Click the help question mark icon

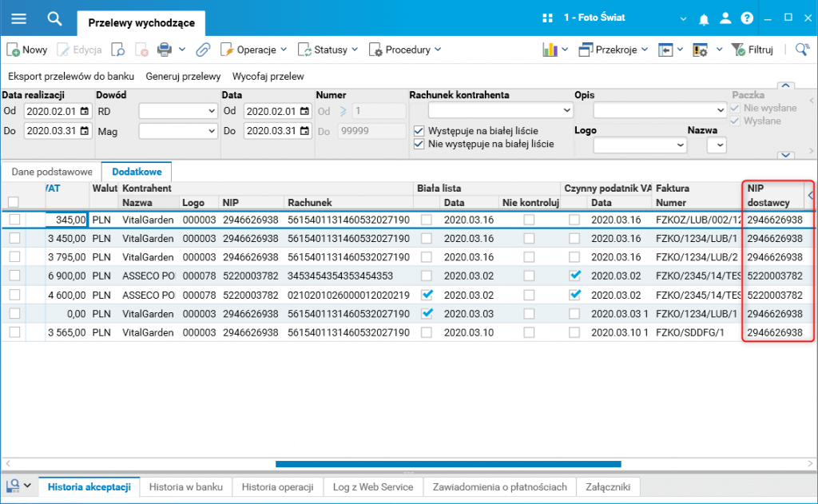(x=747, y=18)
